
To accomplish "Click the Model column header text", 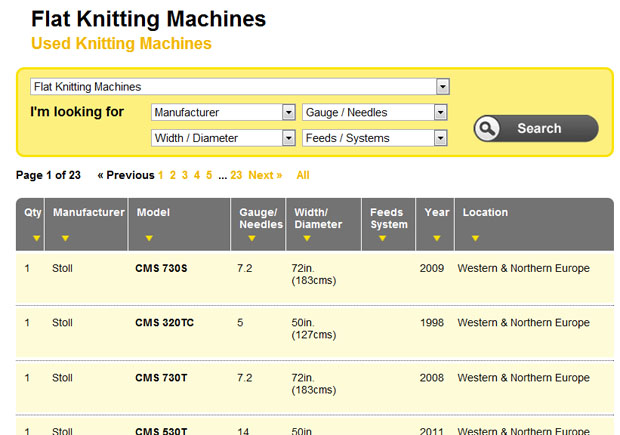I will pos(153,212).
